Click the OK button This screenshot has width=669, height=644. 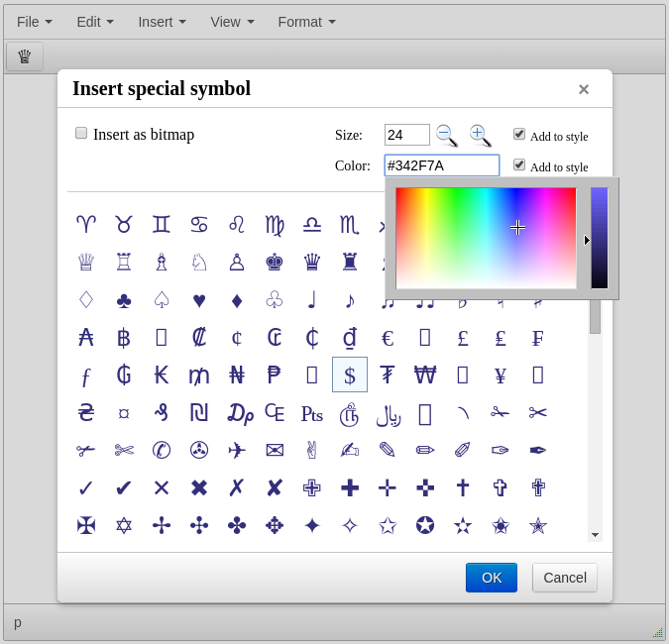[x=492, y=578]
